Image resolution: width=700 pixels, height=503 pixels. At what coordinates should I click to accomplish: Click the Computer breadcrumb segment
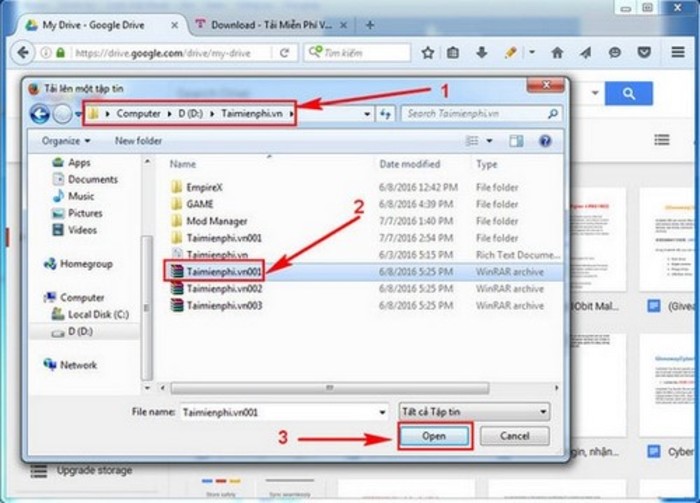[x=138, y=114]
